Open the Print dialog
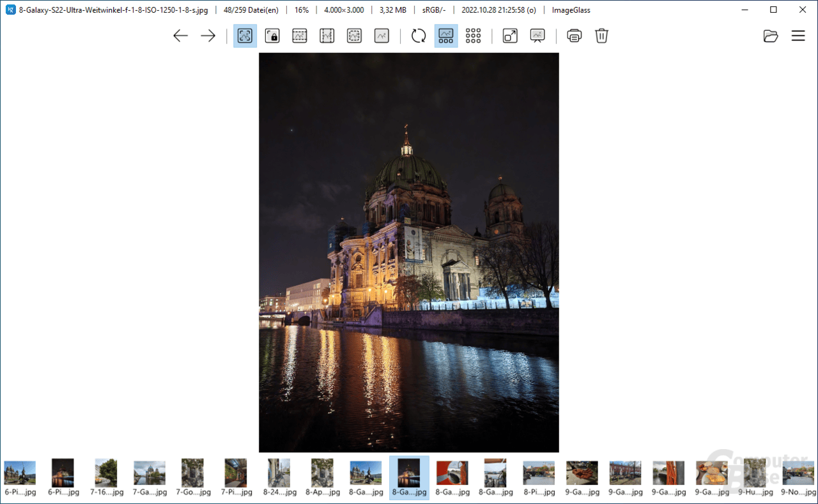This screenshot has height=504, width=818. click(x=574, y=36)
